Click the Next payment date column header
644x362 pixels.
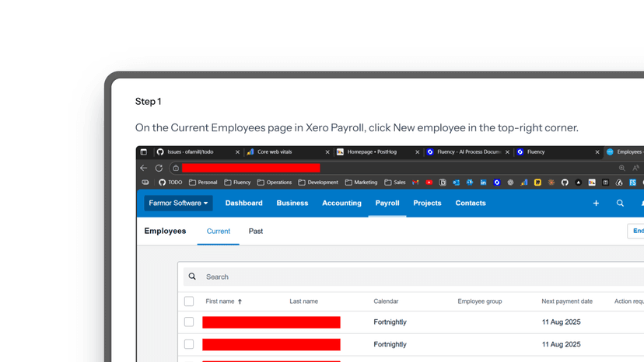(567, 301)
